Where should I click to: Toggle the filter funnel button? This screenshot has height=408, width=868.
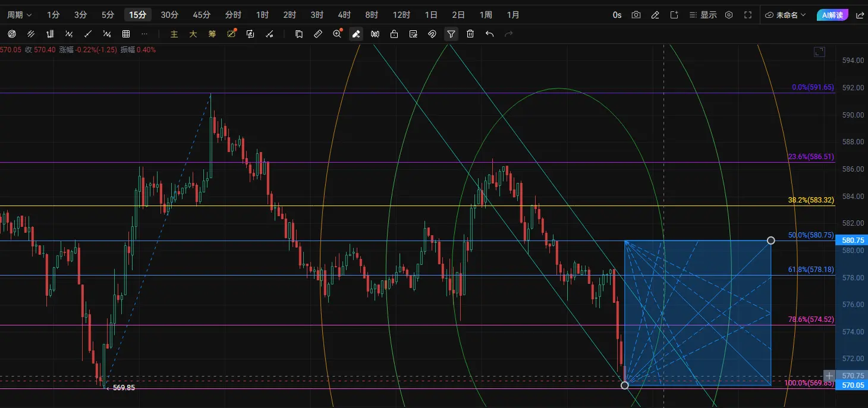[451, 34]
